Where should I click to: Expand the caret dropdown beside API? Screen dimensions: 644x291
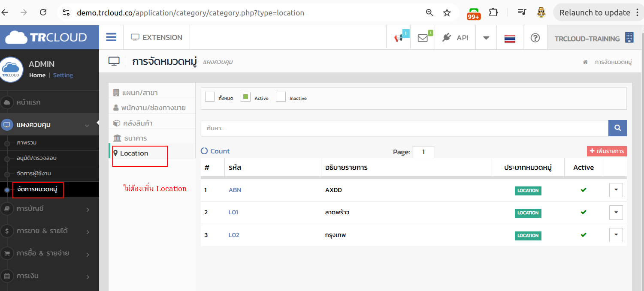pyautogui.click(x=486, y=38)
